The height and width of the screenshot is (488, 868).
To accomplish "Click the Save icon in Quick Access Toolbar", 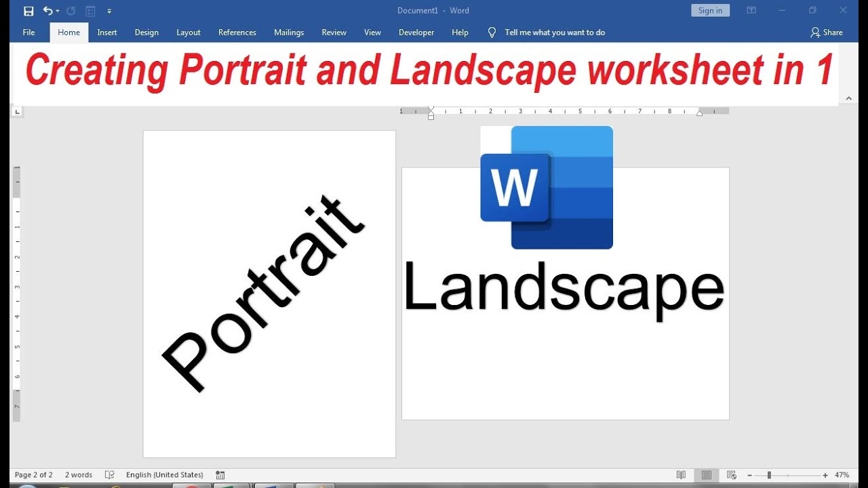I will pos(28,11).
